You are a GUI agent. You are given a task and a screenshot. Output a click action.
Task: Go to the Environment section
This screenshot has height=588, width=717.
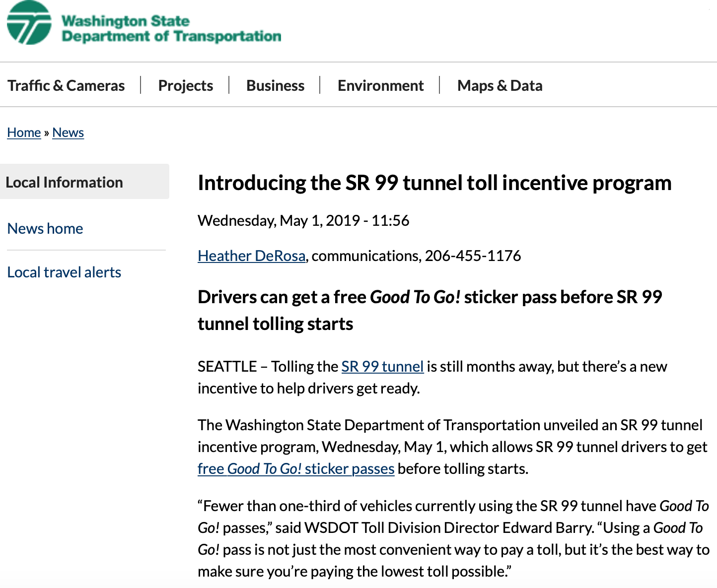[380, 85]
